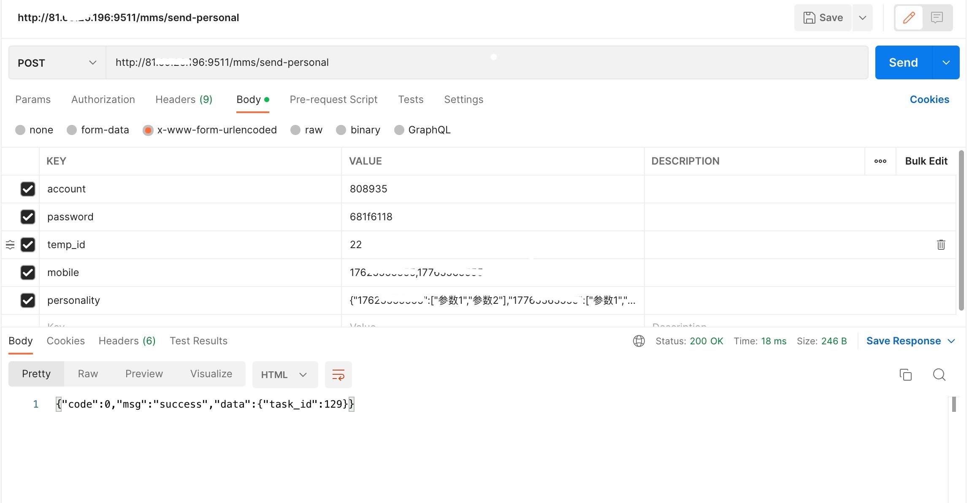
Task: Grab the reorder handle on the temp_id row
Action: click(10, 245)
